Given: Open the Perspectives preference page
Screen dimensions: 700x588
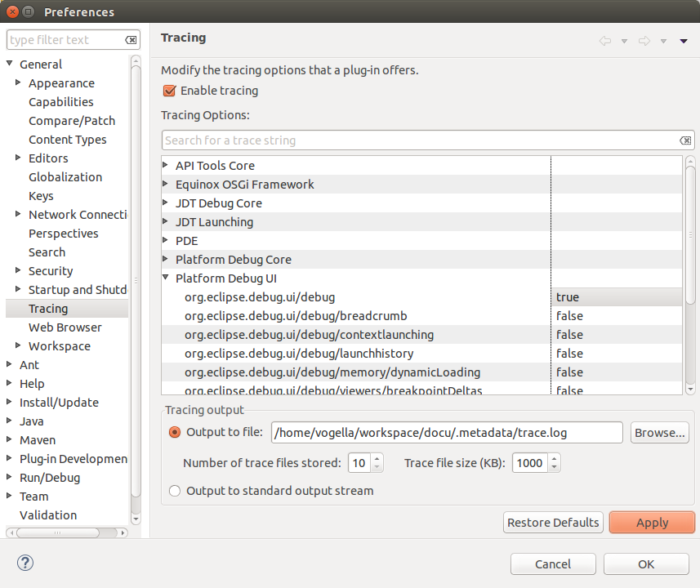Looking at the screenshot, I should (64, 234).
